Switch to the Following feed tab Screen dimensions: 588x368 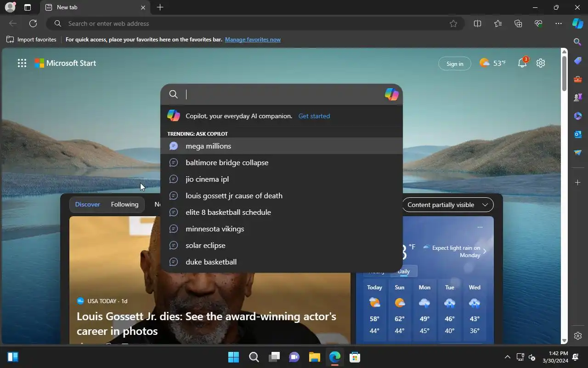[124, 204]
